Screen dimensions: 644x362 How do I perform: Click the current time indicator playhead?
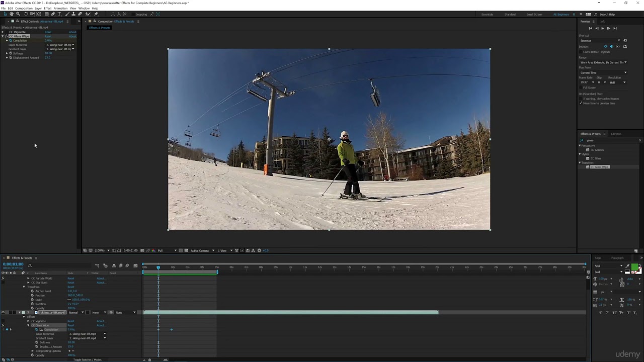(158, 267)
